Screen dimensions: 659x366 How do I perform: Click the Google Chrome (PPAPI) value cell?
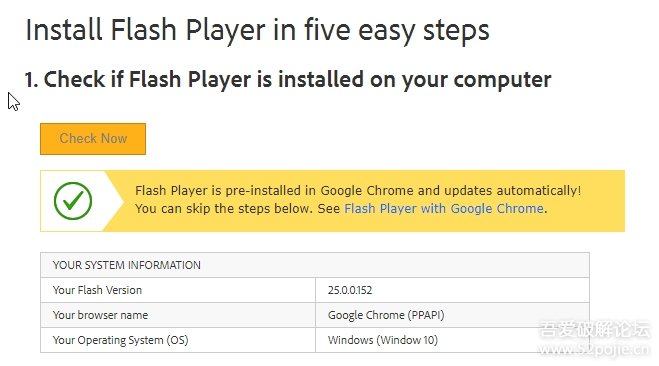coord(452,315)
